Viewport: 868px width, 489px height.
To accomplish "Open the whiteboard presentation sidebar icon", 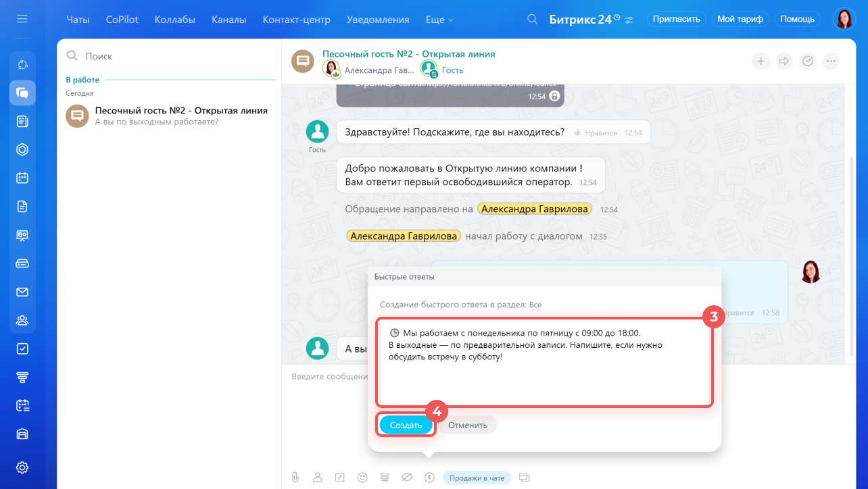I will click(22, 235).
